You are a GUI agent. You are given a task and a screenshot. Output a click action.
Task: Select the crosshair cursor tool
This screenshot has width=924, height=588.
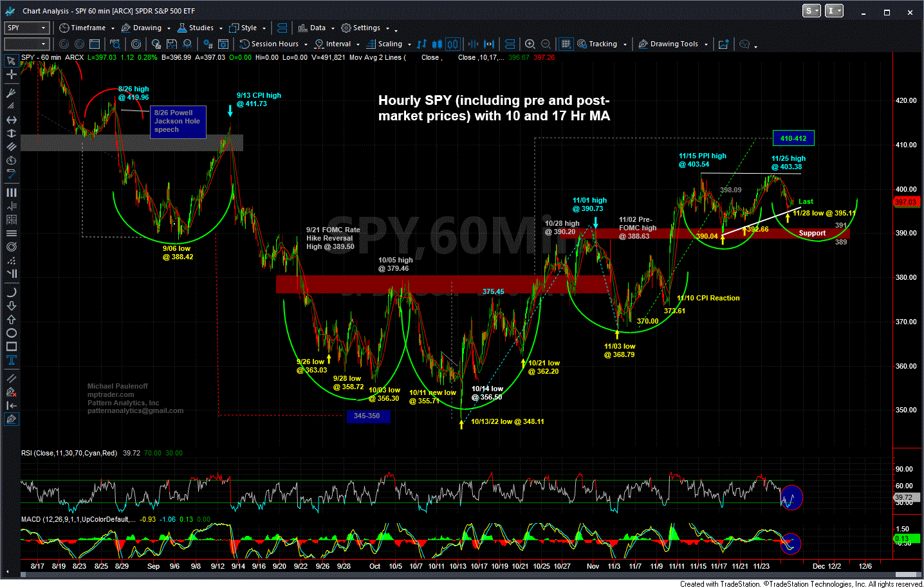(11, 75)
